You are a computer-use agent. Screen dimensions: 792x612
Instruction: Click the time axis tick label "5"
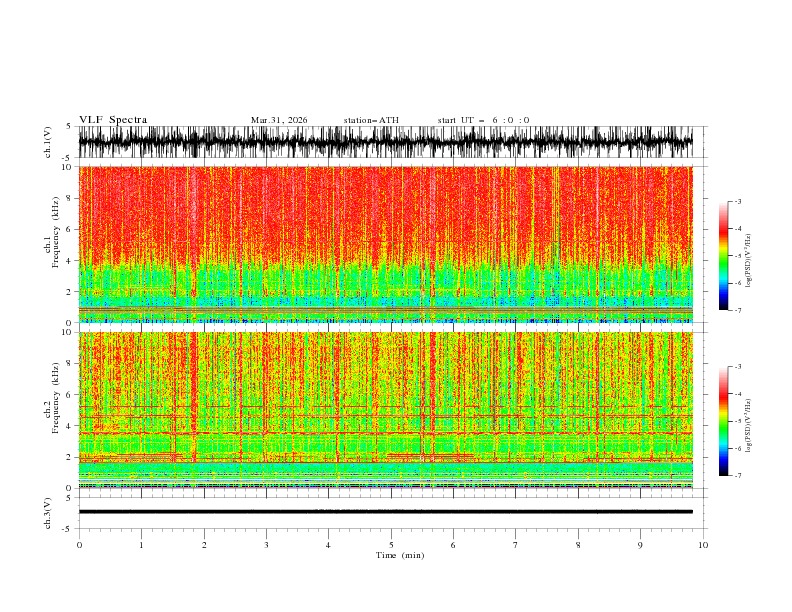click(391, 545)
